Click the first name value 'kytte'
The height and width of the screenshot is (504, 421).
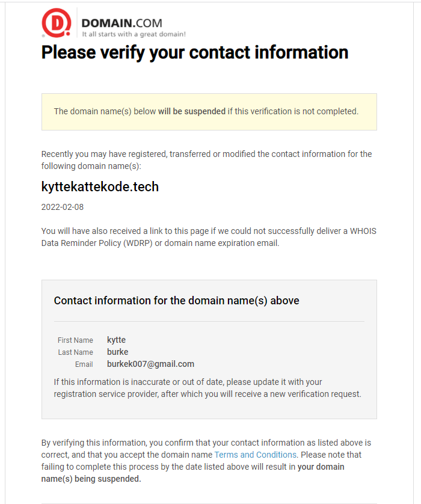coord(116,340)
